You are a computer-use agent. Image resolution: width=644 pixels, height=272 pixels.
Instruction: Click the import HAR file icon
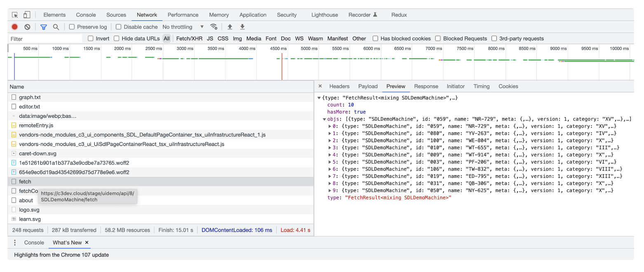(229, 26)
